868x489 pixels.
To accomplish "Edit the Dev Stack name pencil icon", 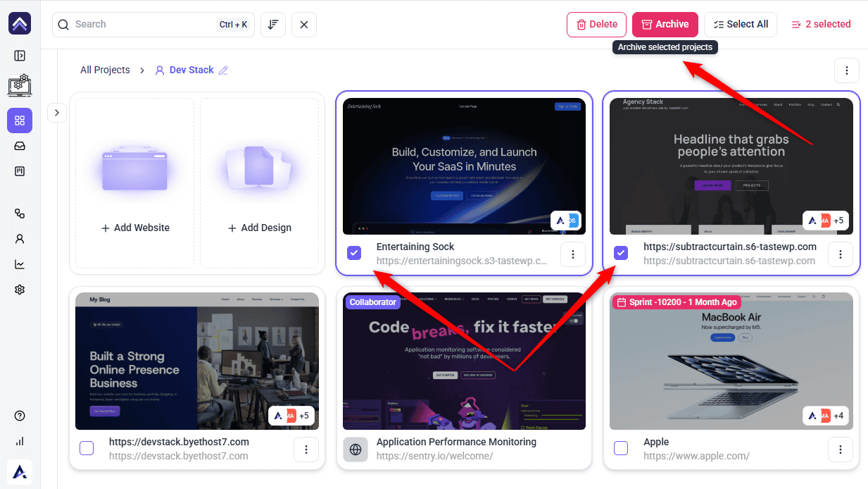I will [224, 70].
